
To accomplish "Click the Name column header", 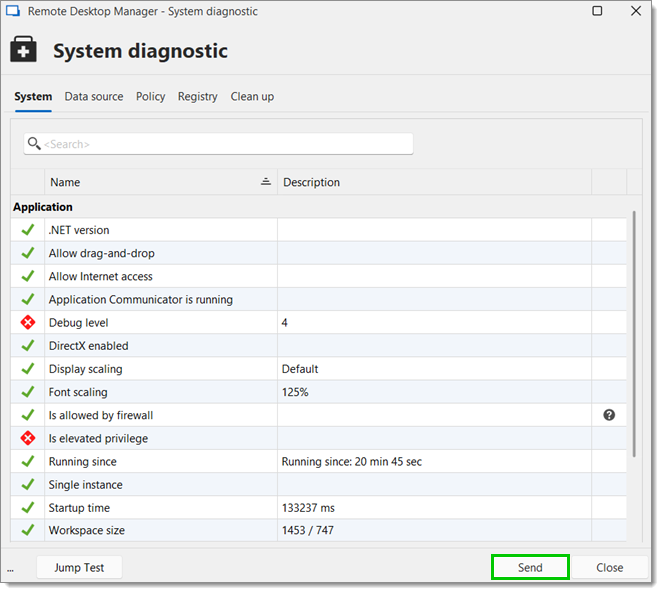I will (161, 182).
